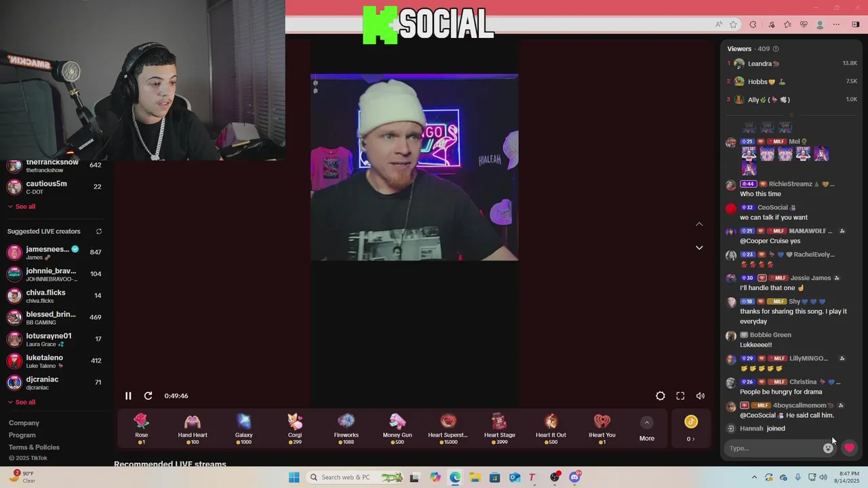Viewport: 868px width, 488px height.
Task: Open the weather widget showing 90°F
Action: pyautogui.click(x=23, y=477)
